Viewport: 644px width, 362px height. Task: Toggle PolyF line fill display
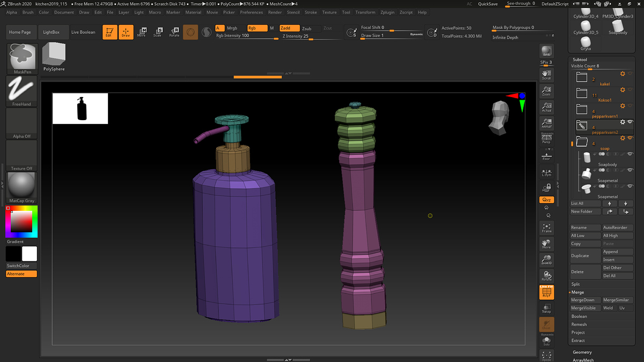pyautogui.click(x=546, y=292)
